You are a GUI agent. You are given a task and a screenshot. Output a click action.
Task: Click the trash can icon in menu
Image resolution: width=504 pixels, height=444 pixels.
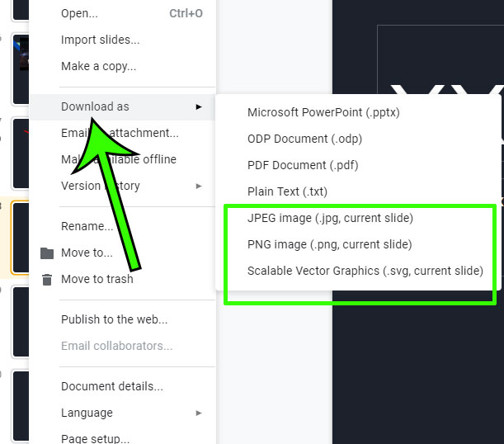tap(47, 280)
